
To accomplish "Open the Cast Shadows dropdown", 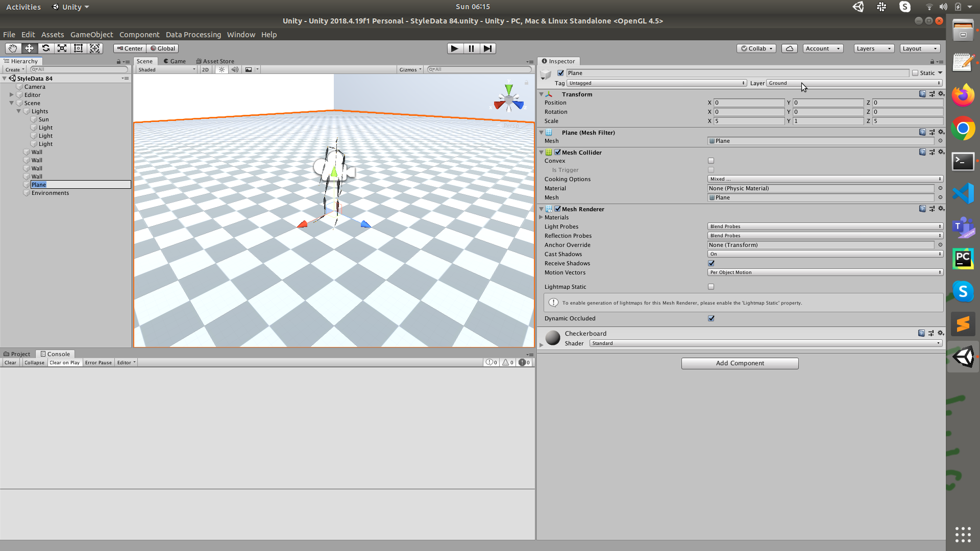I will 825,254.
